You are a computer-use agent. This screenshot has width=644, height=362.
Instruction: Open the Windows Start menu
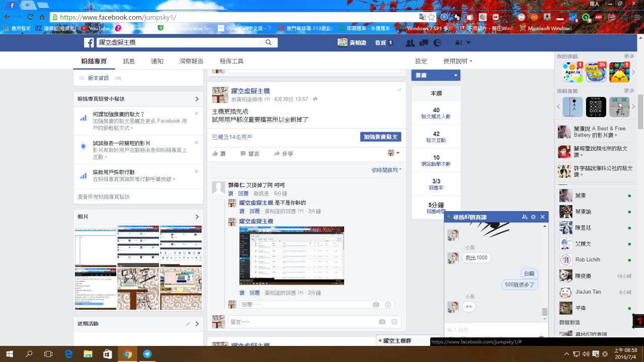pos(10,354)
